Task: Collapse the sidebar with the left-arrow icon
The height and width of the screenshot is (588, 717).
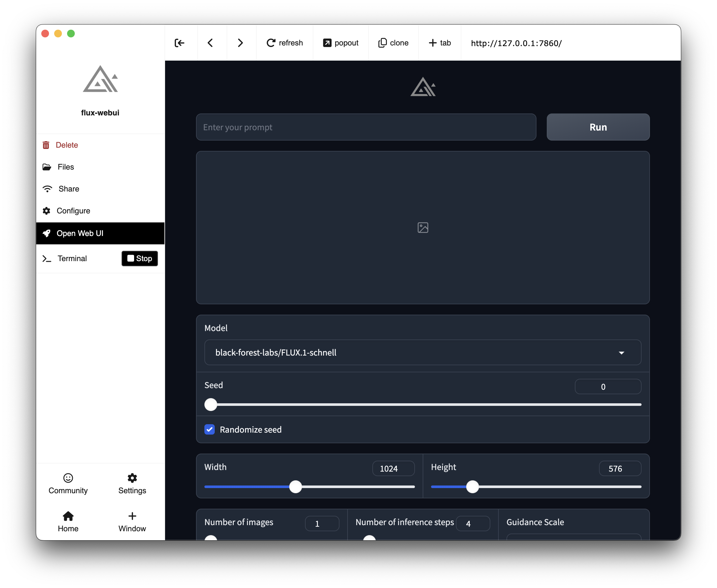Action: tap(180, 43)
